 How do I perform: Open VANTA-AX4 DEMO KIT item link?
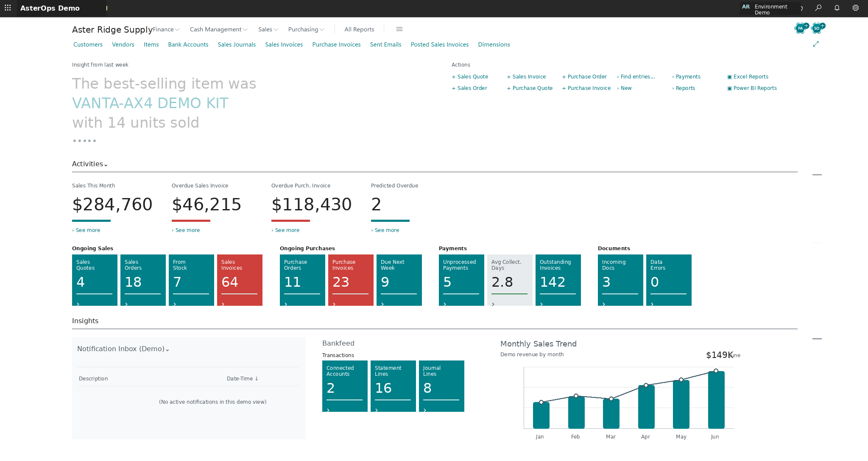[x=150, y=103]
